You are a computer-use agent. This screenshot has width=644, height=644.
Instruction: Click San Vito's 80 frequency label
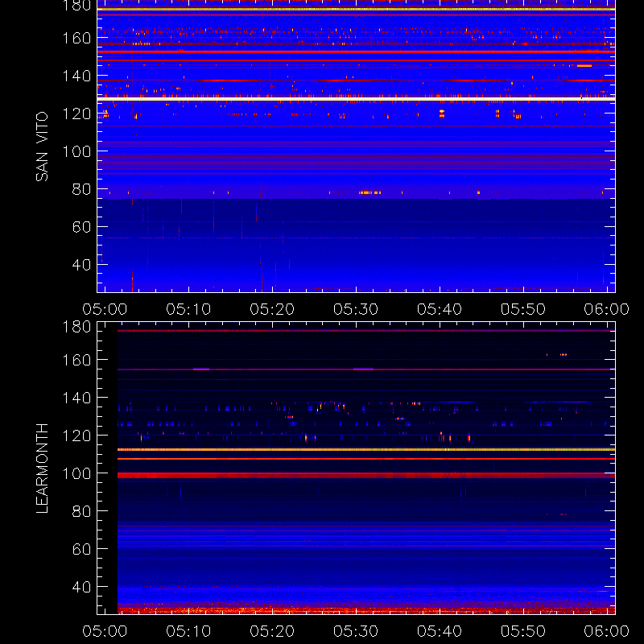click(x=81, y=189)
